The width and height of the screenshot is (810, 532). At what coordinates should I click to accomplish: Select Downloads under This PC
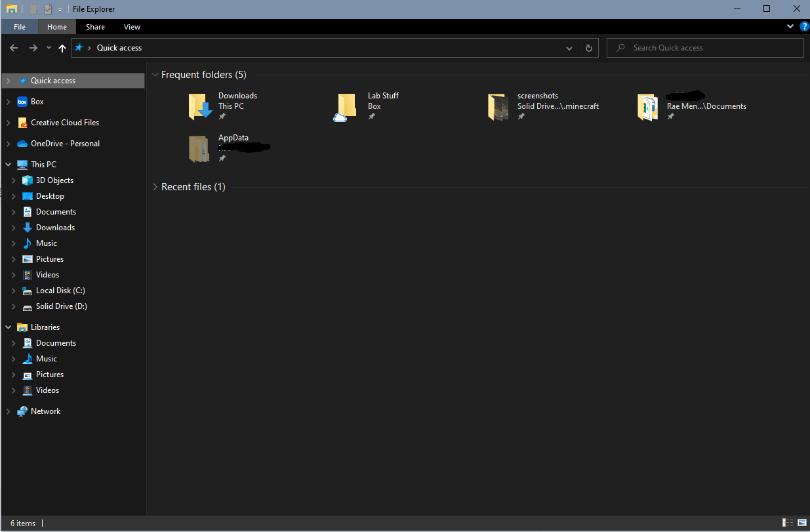[55, 228]
